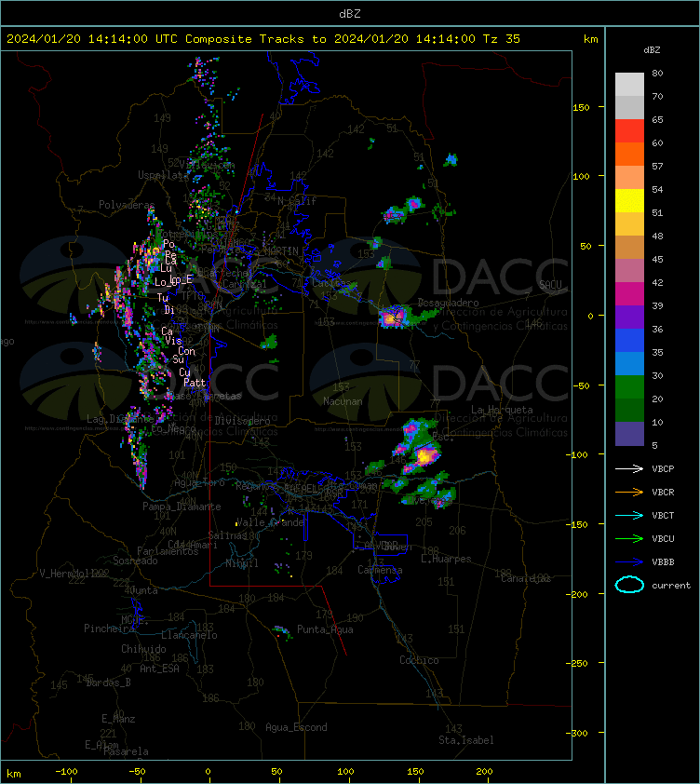The height and width of the screenshot is (784, 700).
Task: Click the white VBCP arrow legend icon
Action: (629, 468)
